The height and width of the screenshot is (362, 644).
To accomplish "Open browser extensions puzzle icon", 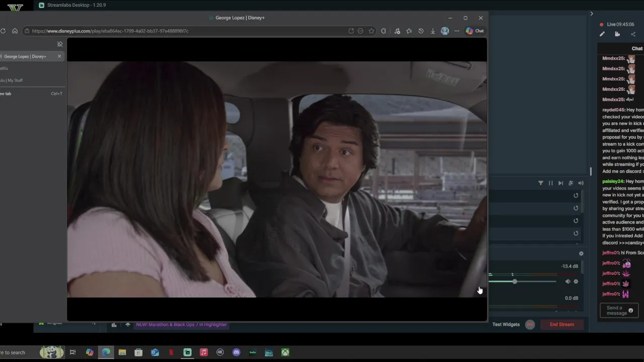I will click(x=384, y=31).
